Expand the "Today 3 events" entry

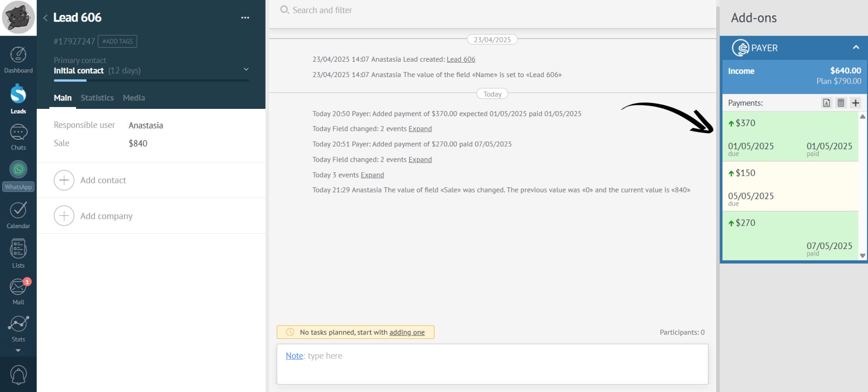(372, 175)
